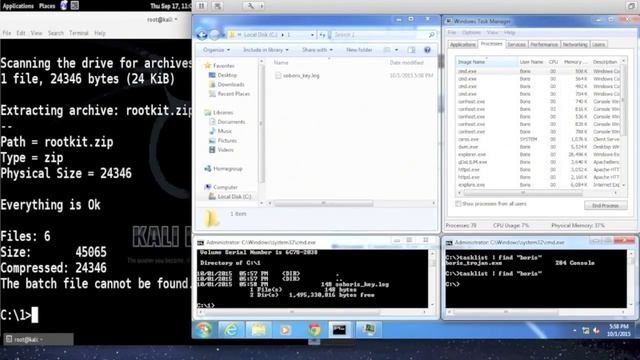The height and width of the screenshot is (360, 640).
Task: Switch to the Users tab in Task Manager
Action: pyautogui.click(x=598, y=44)
